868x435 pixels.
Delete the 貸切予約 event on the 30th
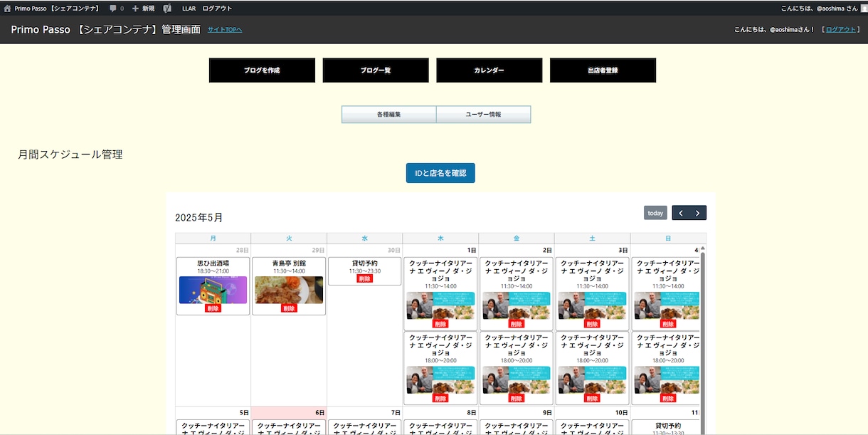[365, 279]
